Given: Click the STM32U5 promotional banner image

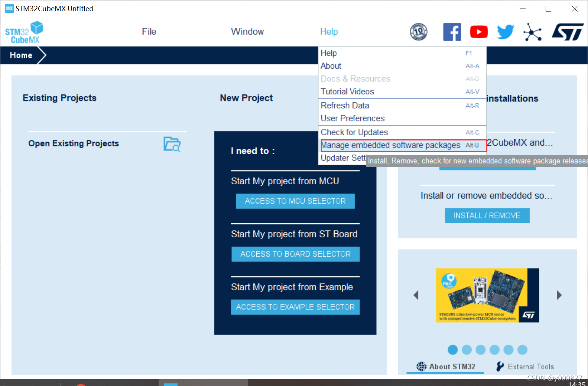Looking at the screenshot, I should 487,295.
